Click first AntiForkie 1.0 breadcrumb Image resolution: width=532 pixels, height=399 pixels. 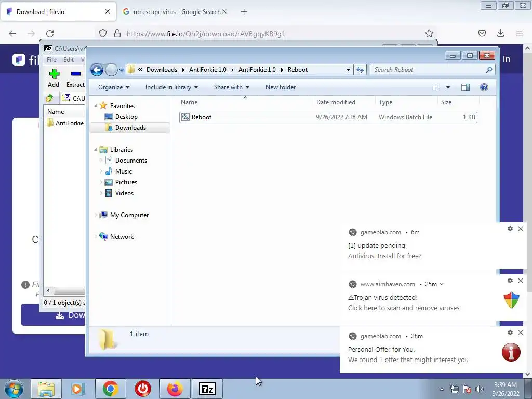[208, 70]
